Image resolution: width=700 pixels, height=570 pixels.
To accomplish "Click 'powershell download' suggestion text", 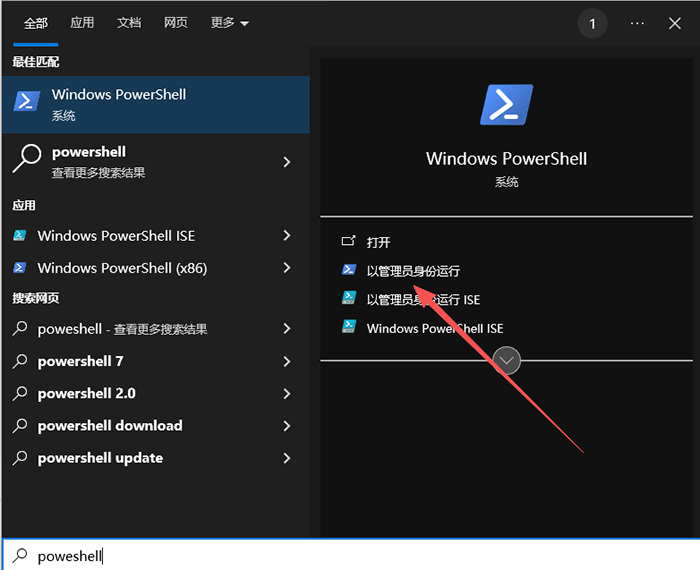I will (110, 426).
